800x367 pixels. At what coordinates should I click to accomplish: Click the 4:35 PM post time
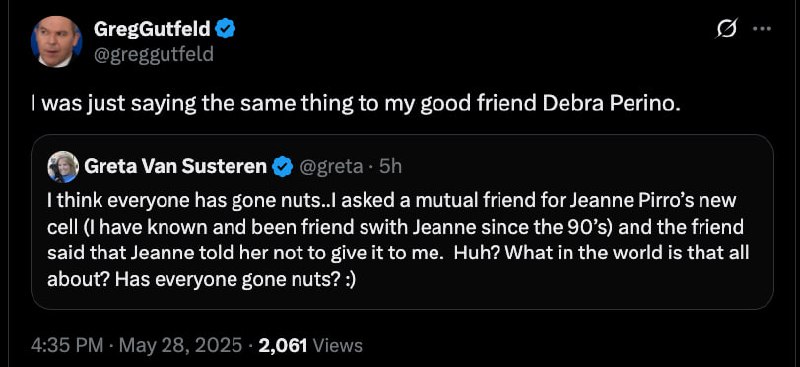pos(65,346)
